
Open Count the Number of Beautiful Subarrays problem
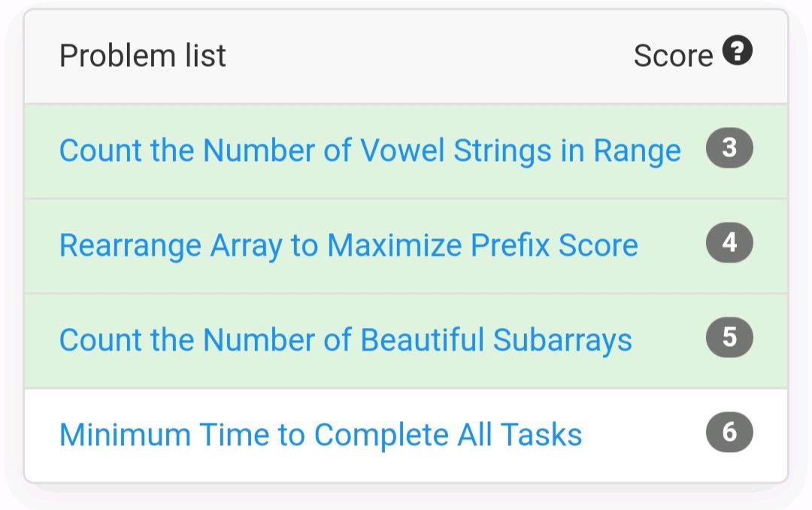345,341
